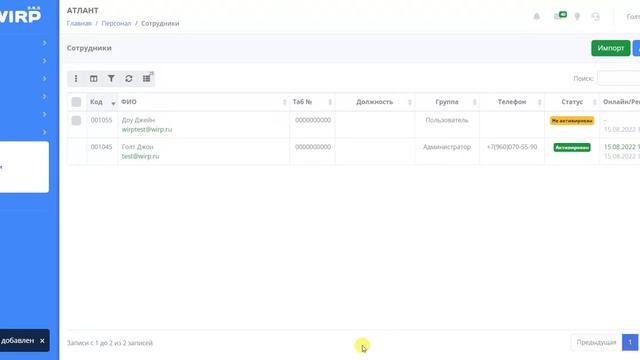640x360 pixels.
Task: Click phone number +7(960)070-55-90
Action: (x=512, y=147)
